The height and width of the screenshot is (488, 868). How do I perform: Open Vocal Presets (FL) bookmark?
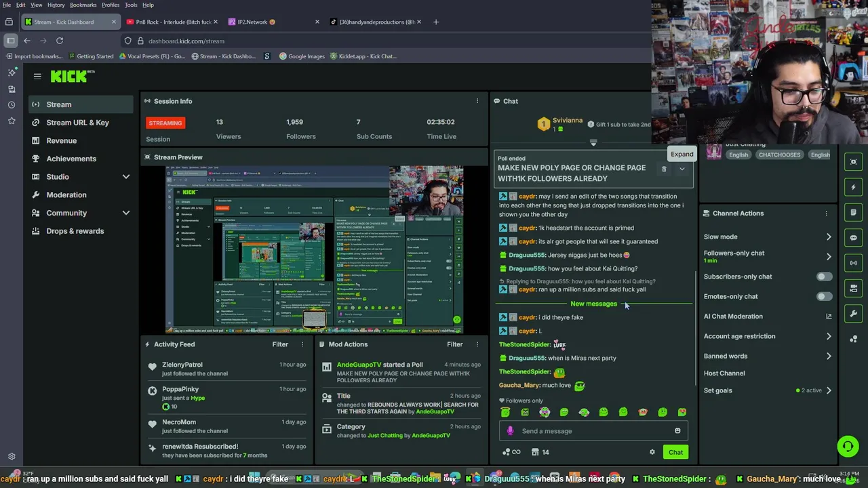pos(151,56)
